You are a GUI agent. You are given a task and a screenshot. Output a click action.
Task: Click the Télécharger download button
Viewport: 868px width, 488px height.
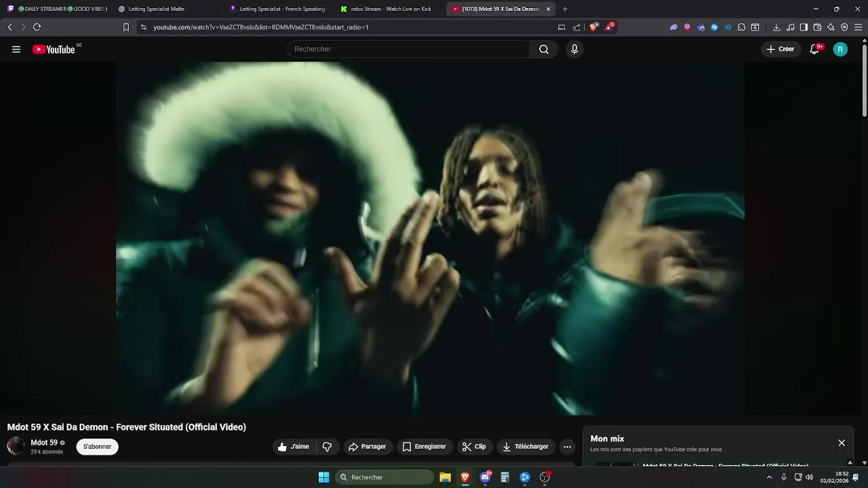coord(526,447)
